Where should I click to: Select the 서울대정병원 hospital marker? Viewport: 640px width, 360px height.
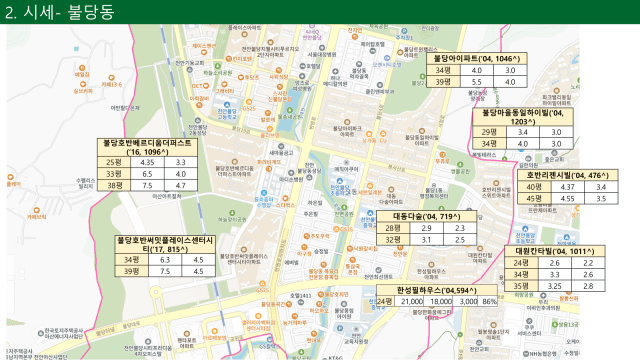pos(322,48)
